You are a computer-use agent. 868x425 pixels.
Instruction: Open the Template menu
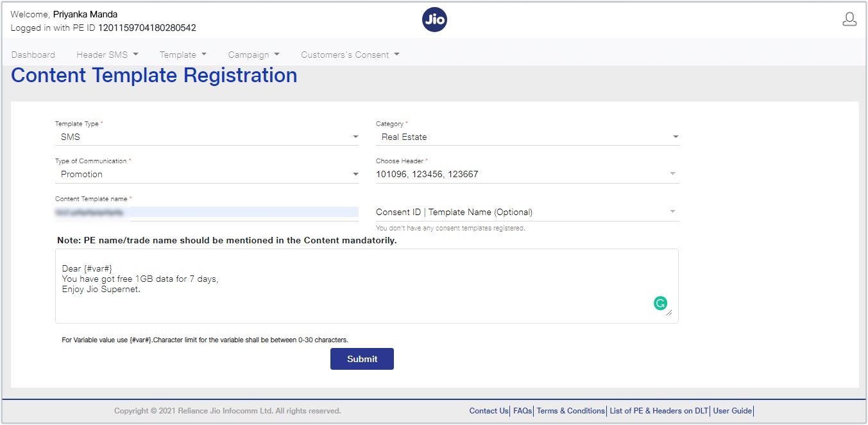point(183,55)
